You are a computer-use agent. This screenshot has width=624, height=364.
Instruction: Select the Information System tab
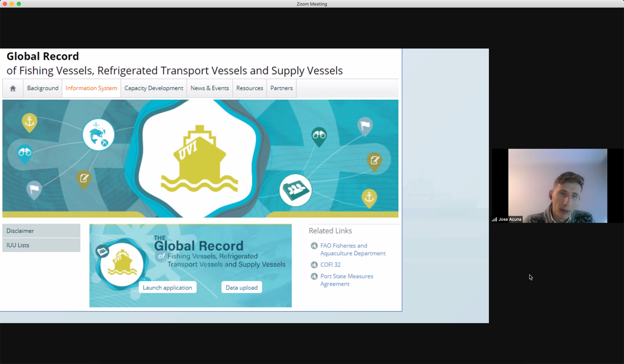point(91,88)
